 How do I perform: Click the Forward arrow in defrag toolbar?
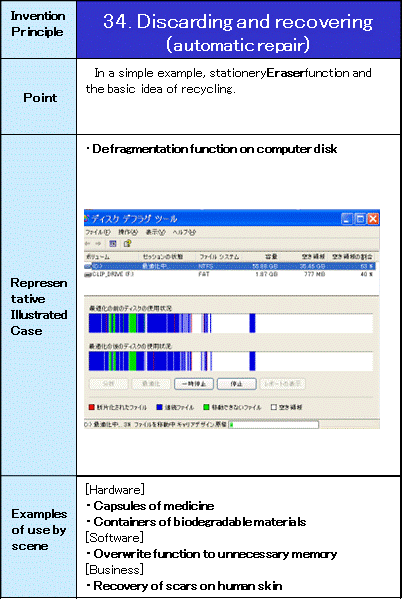tap(99, 244)
